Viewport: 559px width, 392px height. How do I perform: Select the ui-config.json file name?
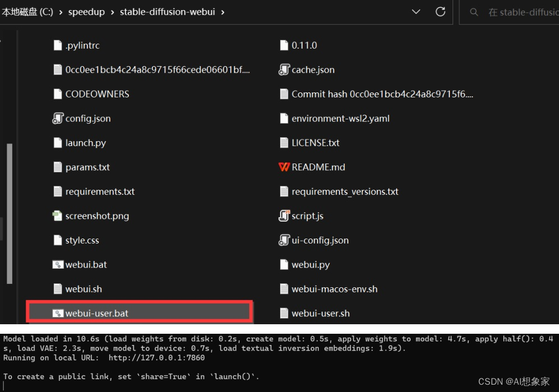pyautogui.click(x=320, y=240)
